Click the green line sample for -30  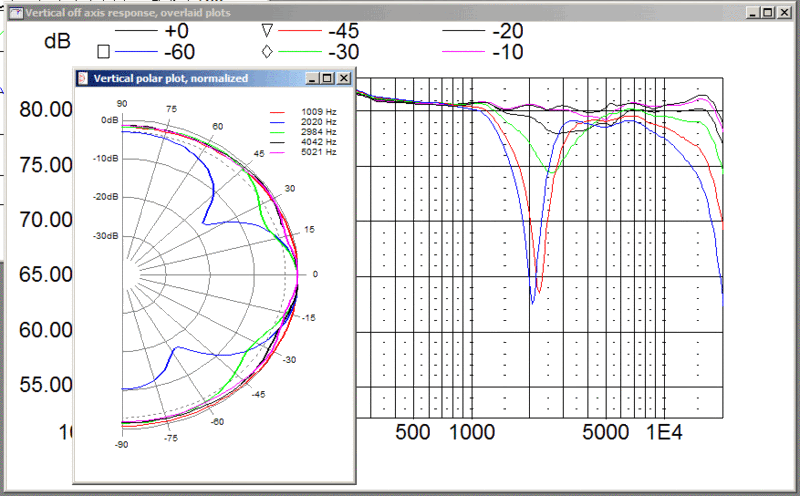(301, 52)
